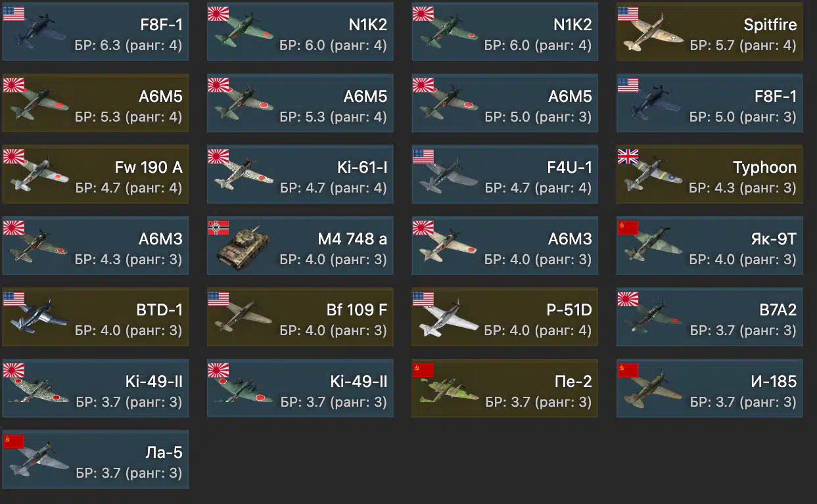The height and width of the screenshot is (504, 817).
Task: Open the A6M5 card with БР 5.0
Action: coord(505,103)
